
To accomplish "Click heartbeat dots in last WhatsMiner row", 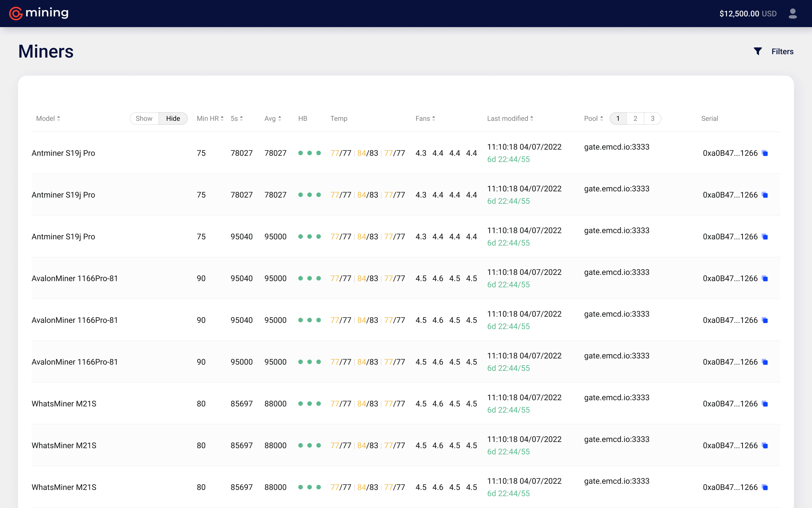I will tap(309, 487).
